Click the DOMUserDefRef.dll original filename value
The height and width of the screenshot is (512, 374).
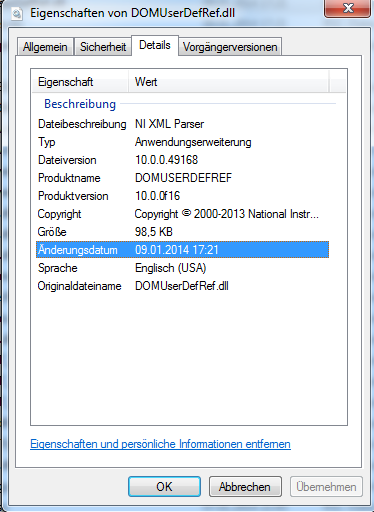[x=182, y=286]
